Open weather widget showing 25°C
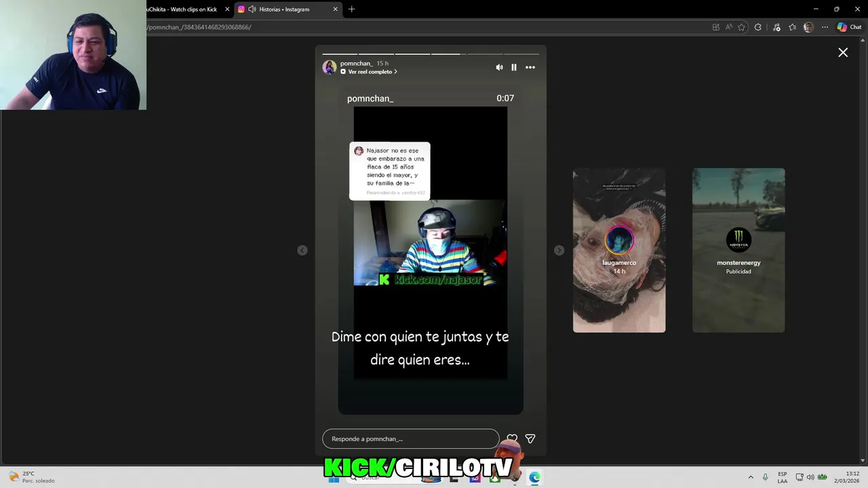 tap(31, 477)
